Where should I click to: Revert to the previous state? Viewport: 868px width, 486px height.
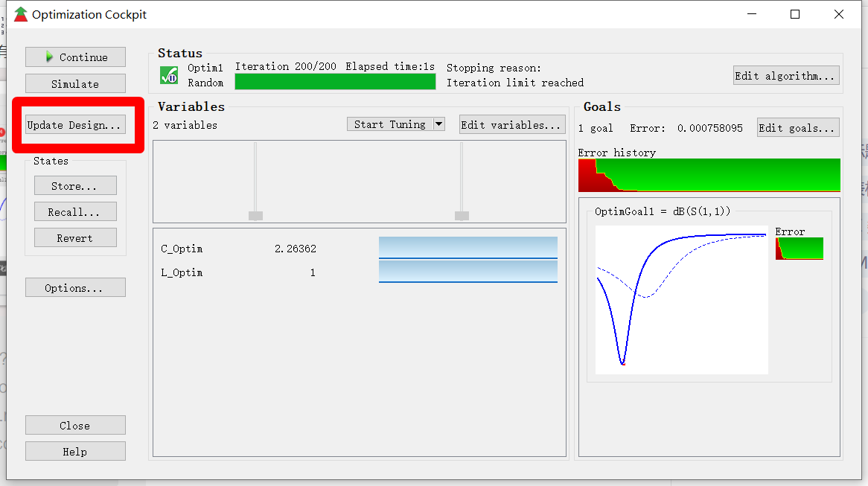[x=75, y=238]
